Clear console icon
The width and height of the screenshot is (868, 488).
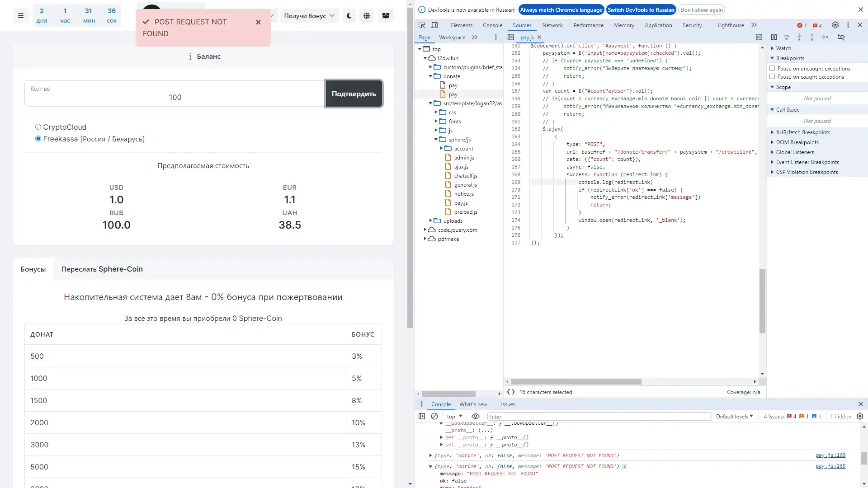[434, 417]
